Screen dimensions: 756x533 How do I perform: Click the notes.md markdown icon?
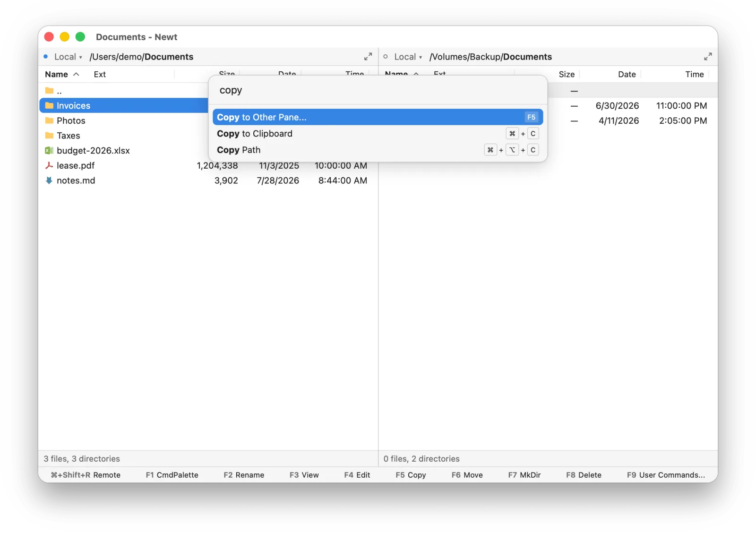pyautogui.click(x=49, y=181)
